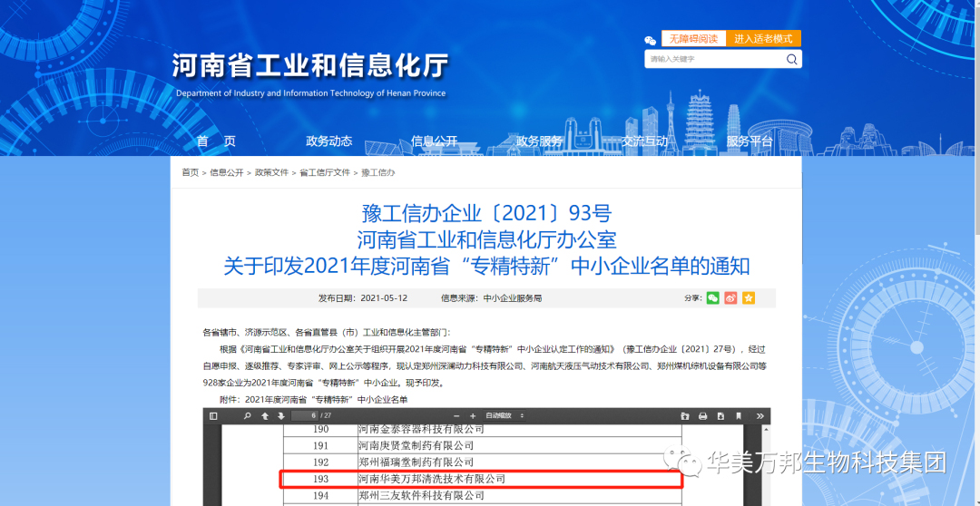The height and width of the screenshot is (506, 980).
Task: Open the 交流互动 navigation item
Action: pos(644,141)
